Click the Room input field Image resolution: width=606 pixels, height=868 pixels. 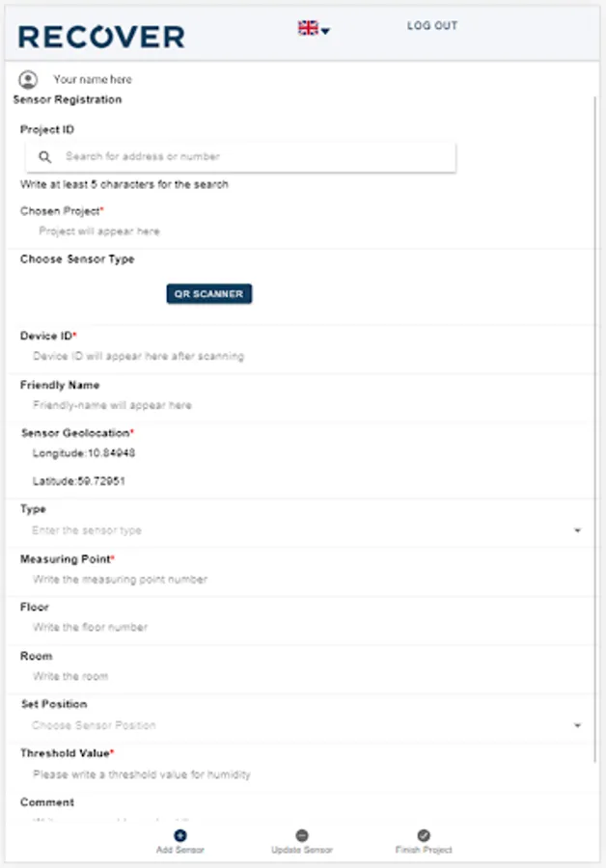coord(70,676)
